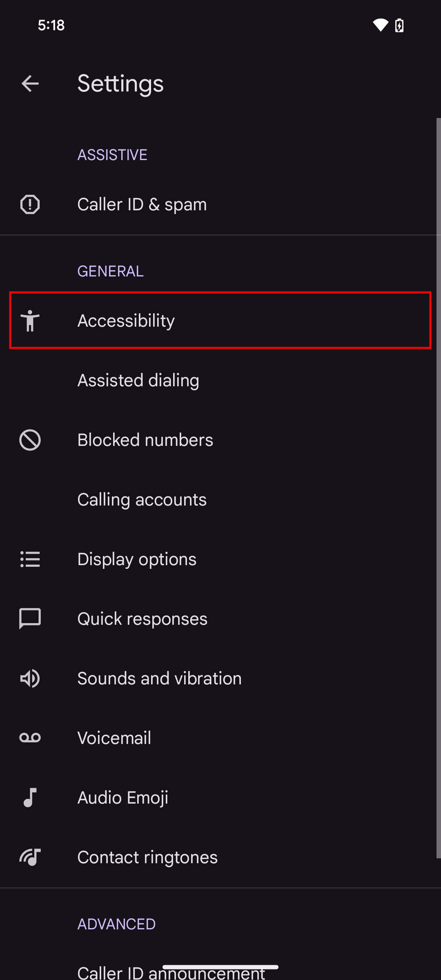The width and height of the screenshot is (441, 980).
Task: Open Display options text entry
Action: [137, 559]
